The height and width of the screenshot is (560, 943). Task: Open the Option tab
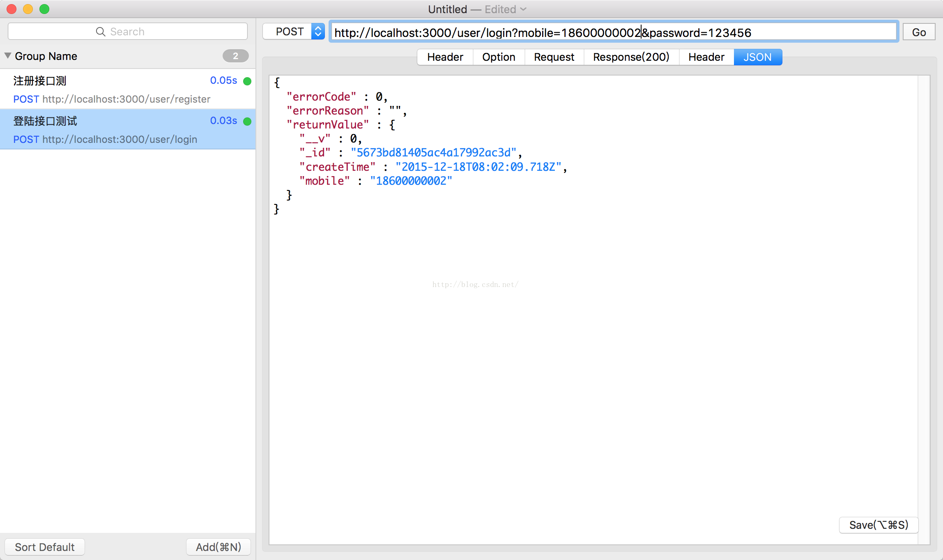(x=499, y=57)
